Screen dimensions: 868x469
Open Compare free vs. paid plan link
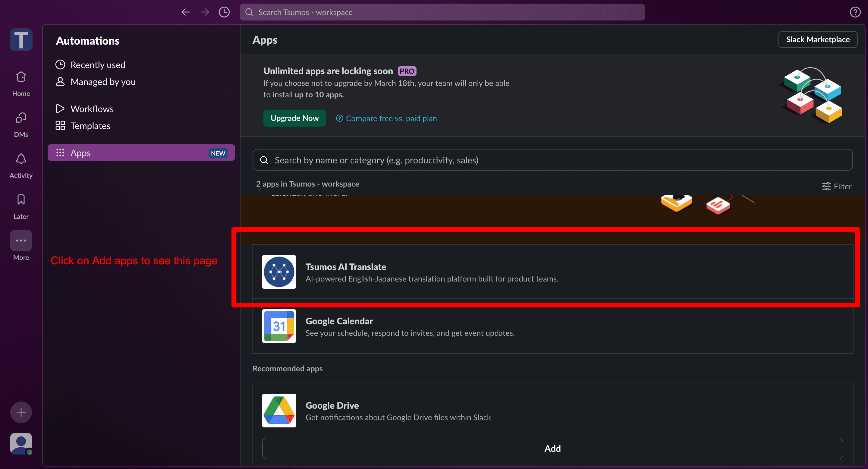click(386, 118)
